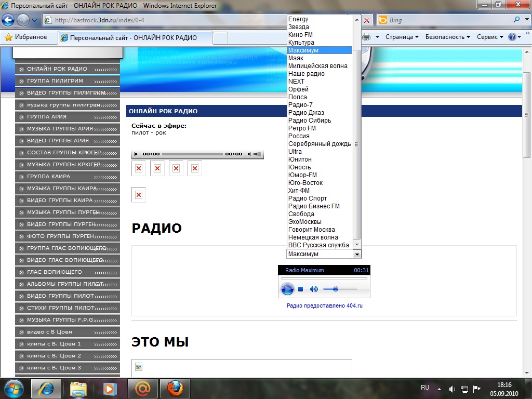Viewport: 532px width, 399px height.
Task: Follow the Радио предоставлено 404.ru link
Action: (x=324, y=305)
